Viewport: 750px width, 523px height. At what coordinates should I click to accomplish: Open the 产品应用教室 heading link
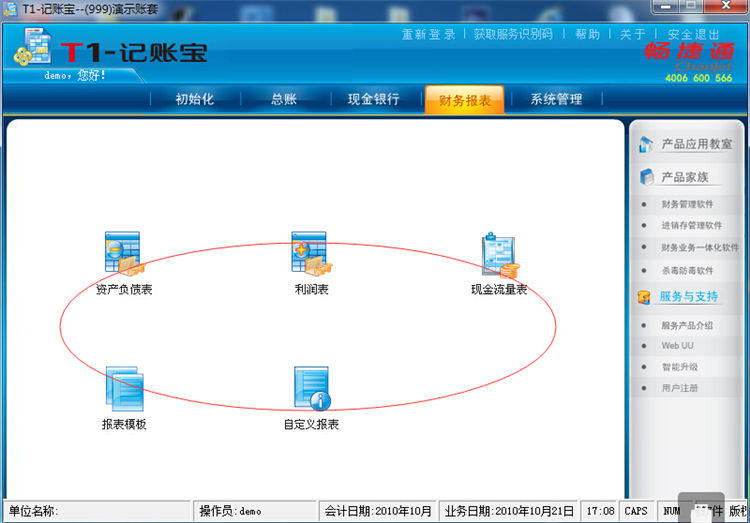[696, 144]
